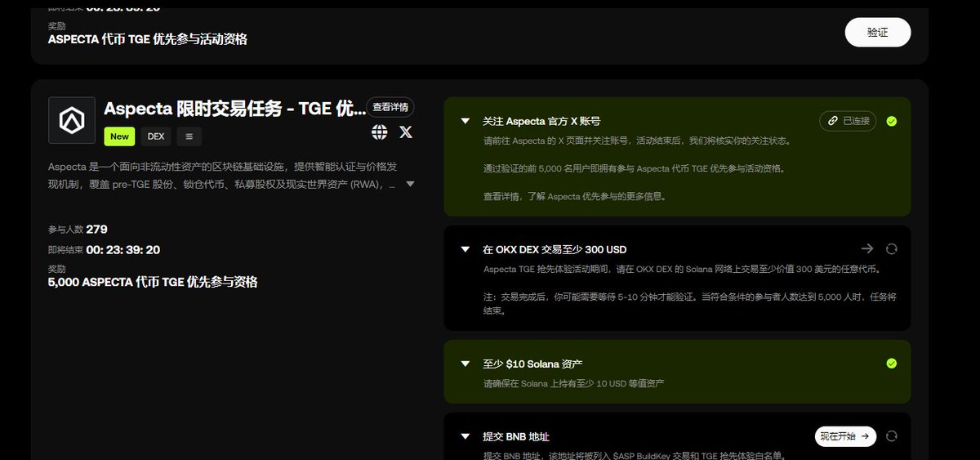Click the 参与人数 279 text
Viewport: 980px width, 460px height.
[x=78, y=229]
